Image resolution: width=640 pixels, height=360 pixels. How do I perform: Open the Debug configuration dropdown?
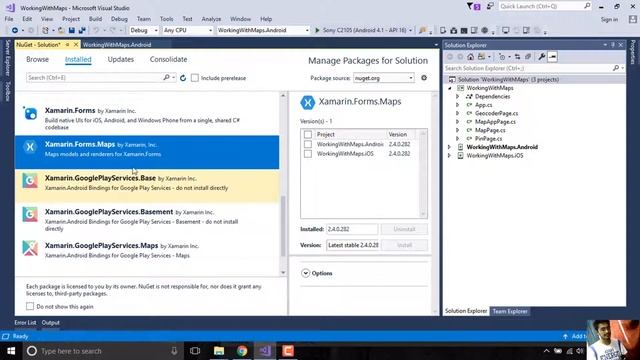[x=144, y=30]
